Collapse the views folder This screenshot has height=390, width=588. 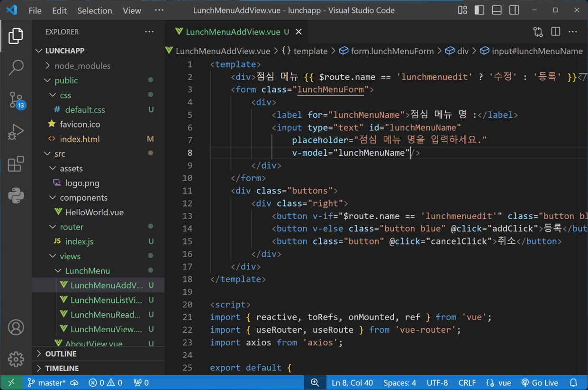[99, 256]
